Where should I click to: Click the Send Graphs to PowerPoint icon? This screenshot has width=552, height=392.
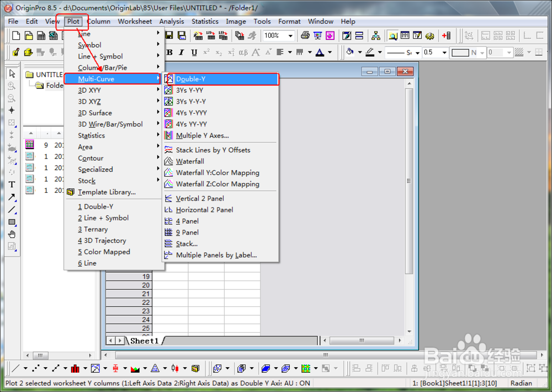[x=330, y=35]
